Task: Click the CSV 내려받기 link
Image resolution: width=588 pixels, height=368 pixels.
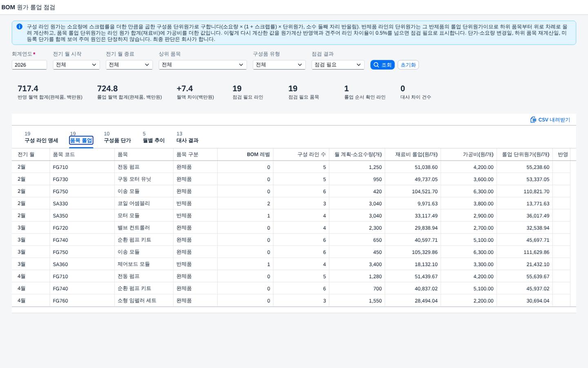Action: [550, 120]
